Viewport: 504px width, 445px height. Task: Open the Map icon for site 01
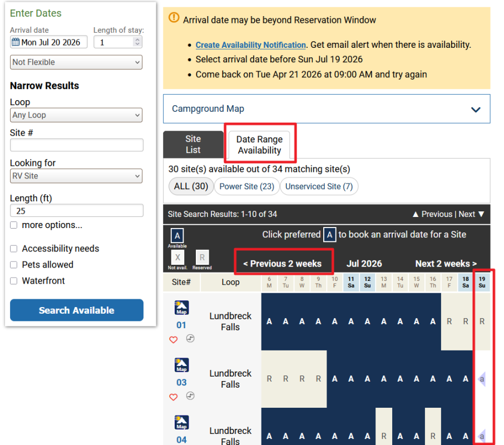[181, 308]
